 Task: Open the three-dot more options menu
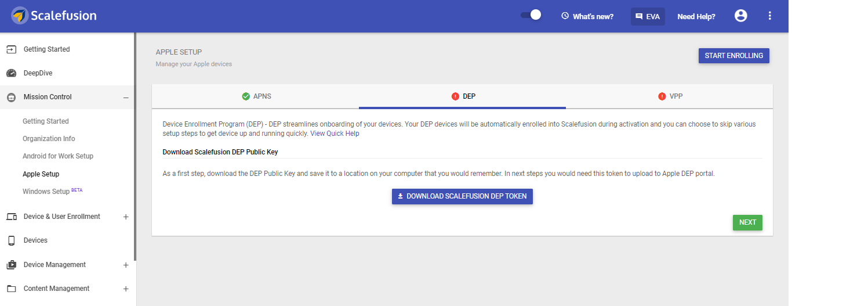[769, 16]
